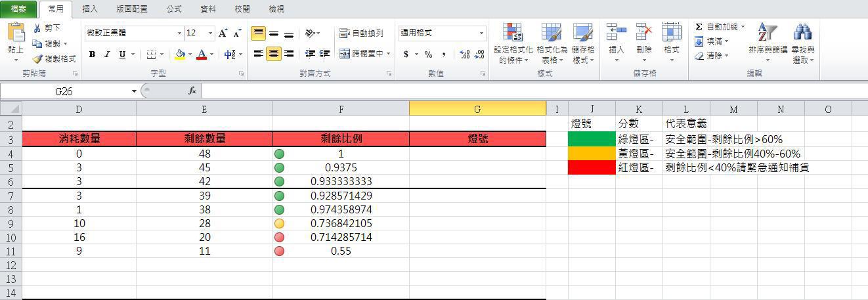Click in the formula bar input
The image size is (868, 300).
(533, 91)
